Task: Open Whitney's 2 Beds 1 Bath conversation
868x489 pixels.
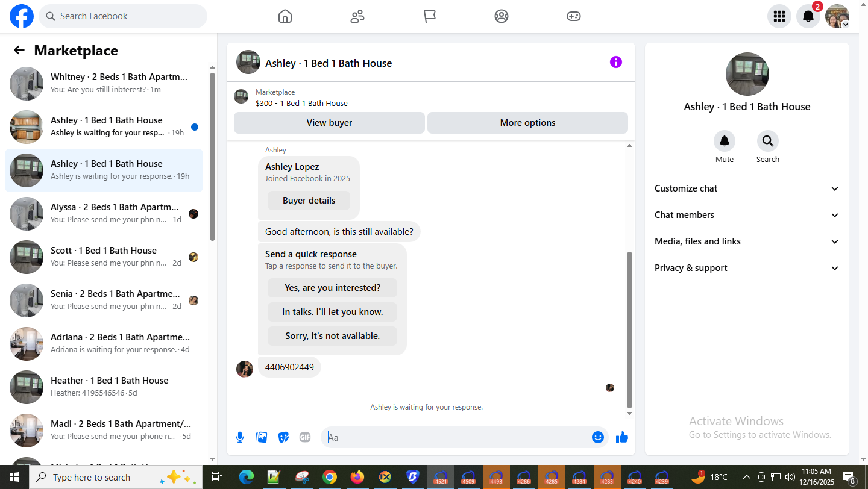Action: [x=104, y=84]
